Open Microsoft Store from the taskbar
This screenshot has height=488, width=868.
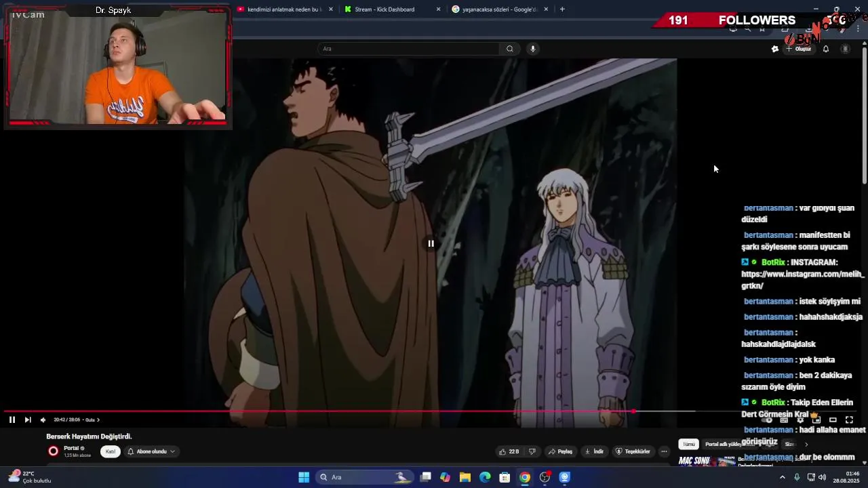[505, 477]
